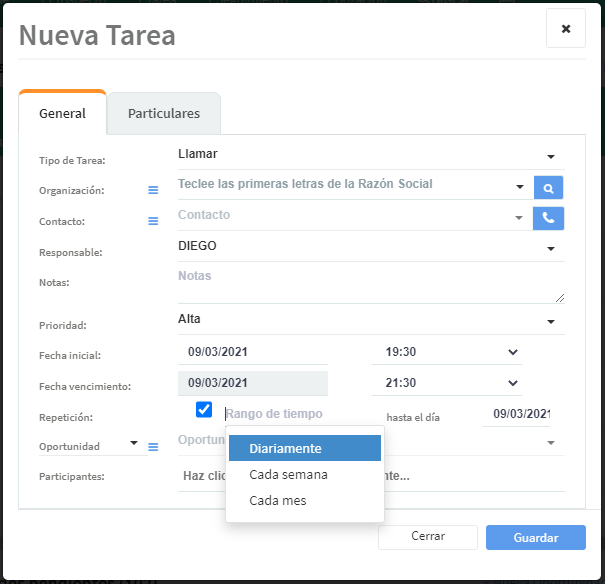Switch to the Particulares tab

164,114
